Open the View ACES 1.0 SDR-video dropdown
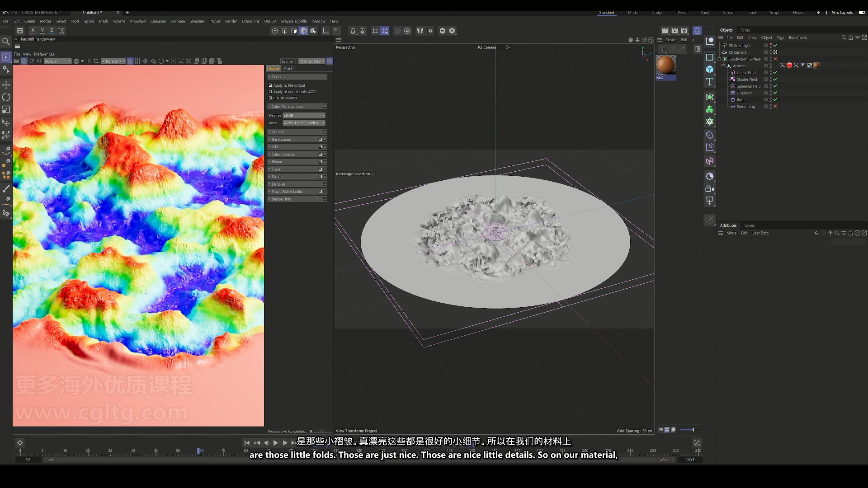This screenshot has height=488, width=868. [x=304, y=123]
